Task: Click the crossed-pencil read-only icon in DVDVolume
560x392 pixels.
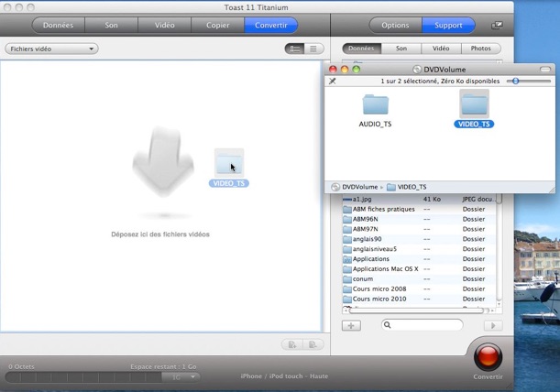Action: pyautogui.click(x=333, y=81)
